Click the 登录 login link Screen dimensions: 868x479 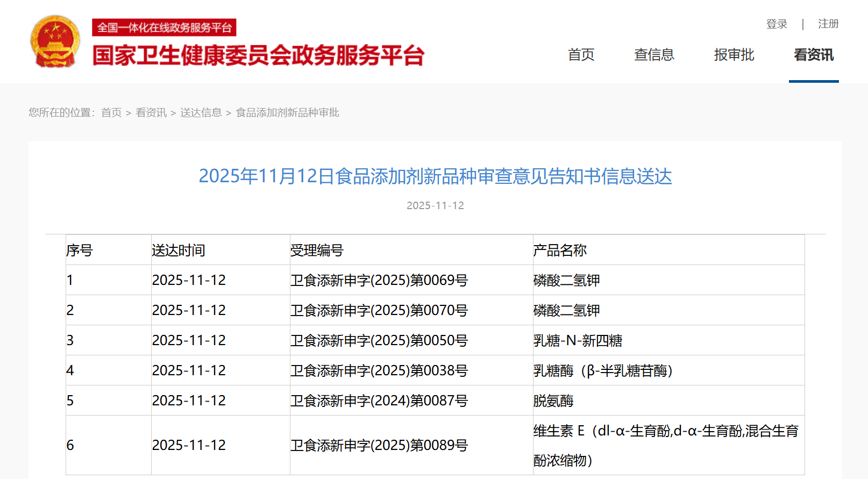777,24
